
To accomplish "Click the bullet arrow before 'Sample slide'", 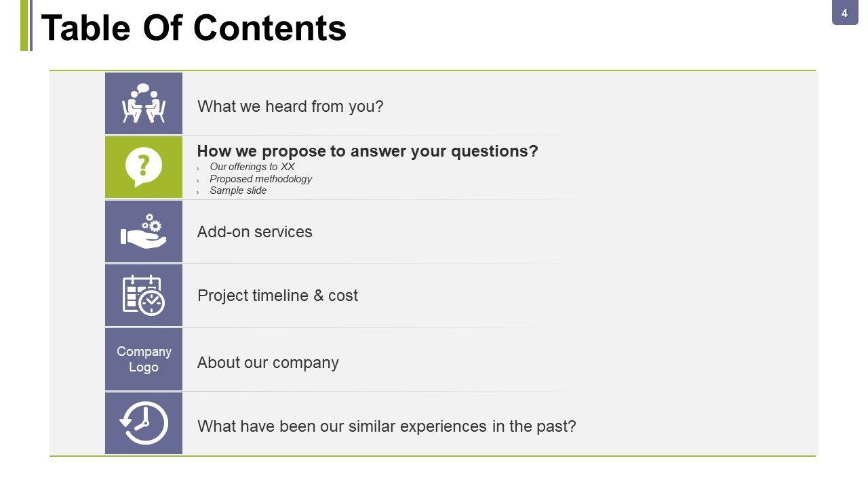I will point(199,192).
